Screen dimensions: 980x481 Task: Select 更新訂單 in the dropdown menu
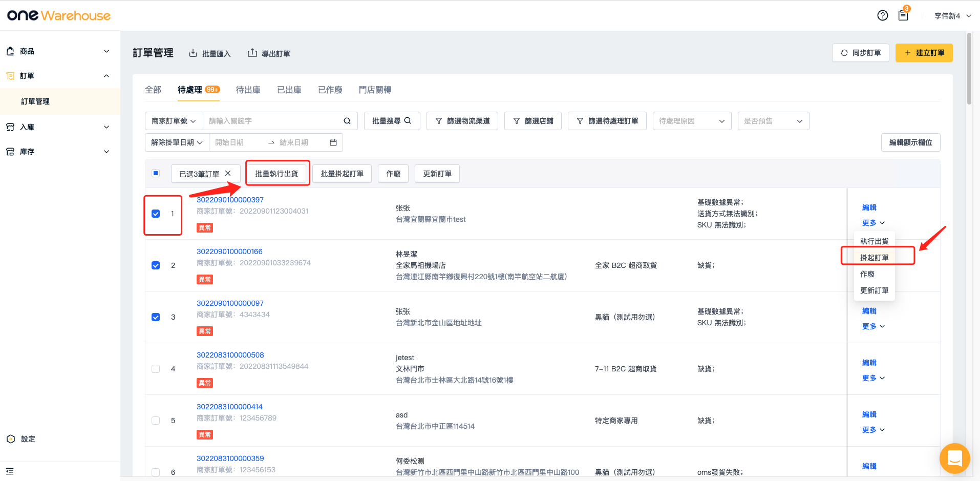(875, 290)
